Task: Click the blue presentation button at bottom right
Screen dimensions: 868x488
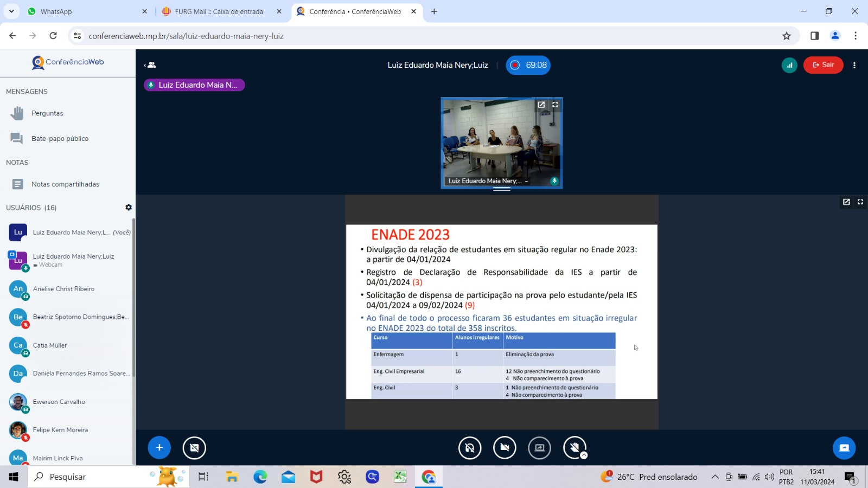Action: click(844, 448)
